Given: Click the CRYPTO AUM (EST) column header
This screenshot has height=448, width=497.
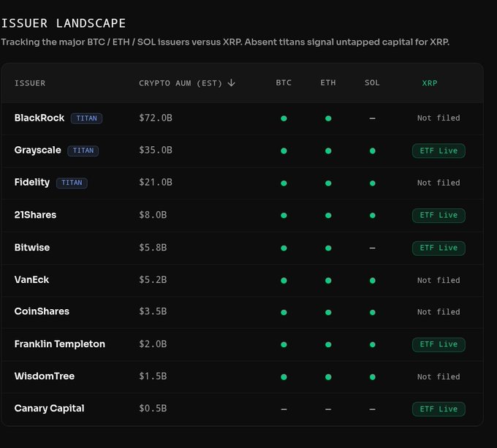Looking at the screenshot, I should pyautogui.click(x=181, y=83).
